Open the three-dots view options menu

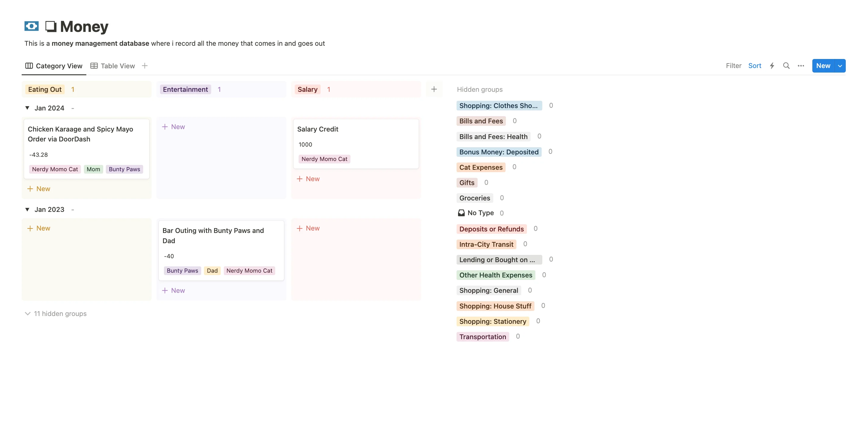tap(801, 66)
